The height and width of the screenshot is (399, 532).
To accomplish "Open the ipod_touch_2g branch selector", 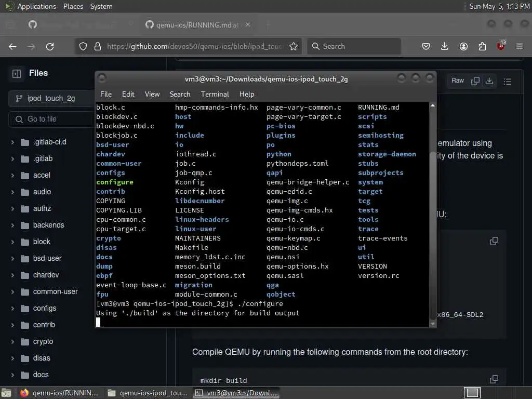I will click(x=51, y=98).
